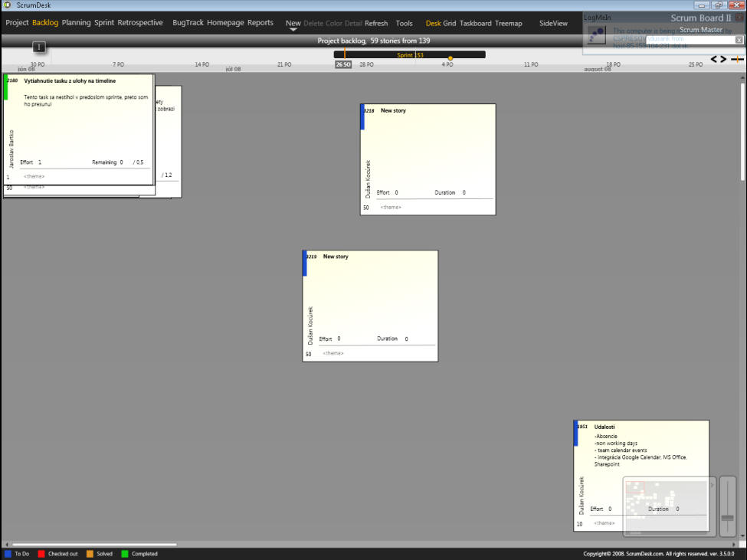The image size is (747, 560).
Task: Click the horizontal scrollbar left arrow
Action: (x=7, y=544)
